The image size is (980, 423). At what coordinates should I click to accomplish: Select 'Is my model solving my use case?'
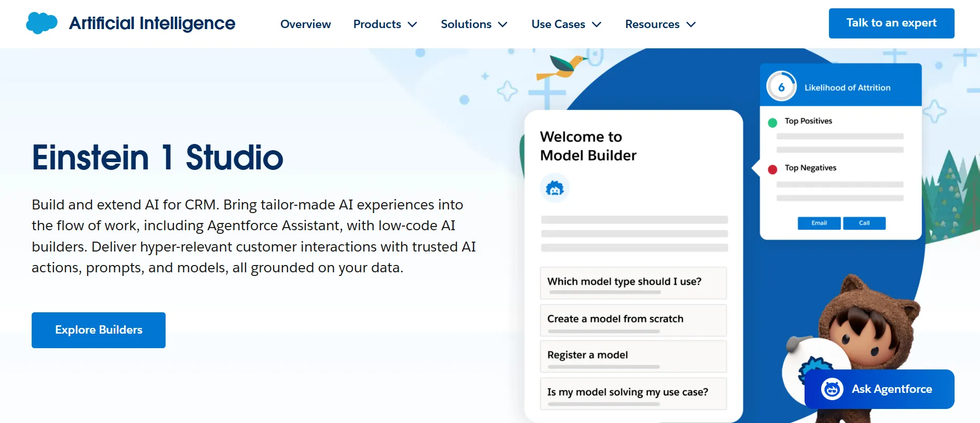coord(633,394)
